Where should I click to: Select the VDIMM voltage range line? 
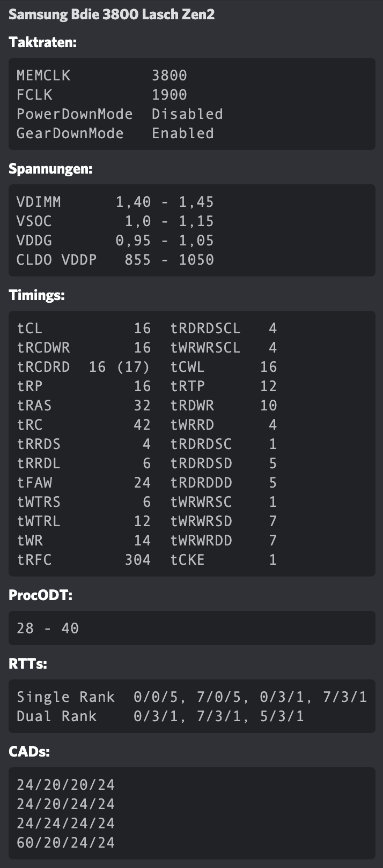(x=115, y=202)
